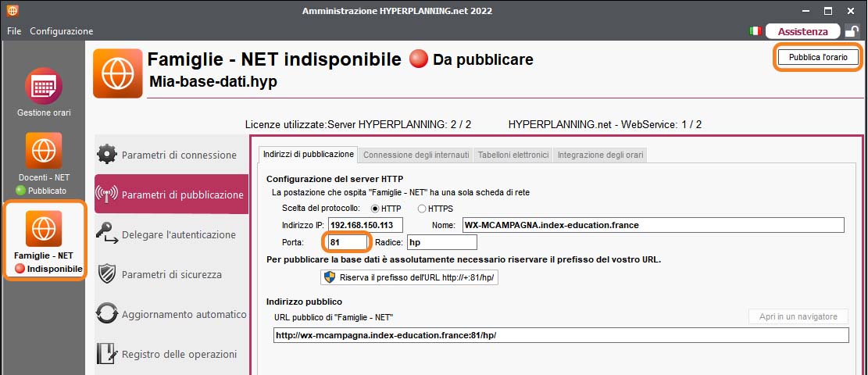The width and height of the screenshot is (868, 375).
Task: Open the Configurazione menu
Action: point(62,31)
